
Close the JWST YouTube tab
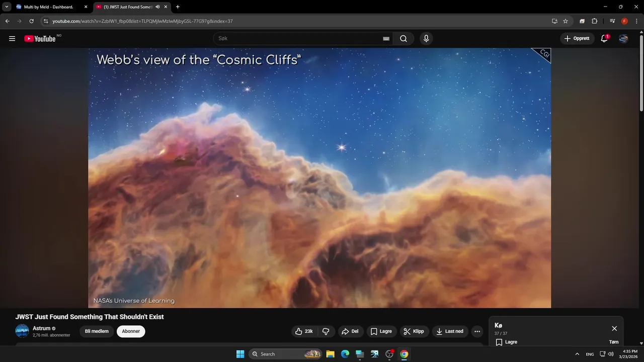click(166, 7)
